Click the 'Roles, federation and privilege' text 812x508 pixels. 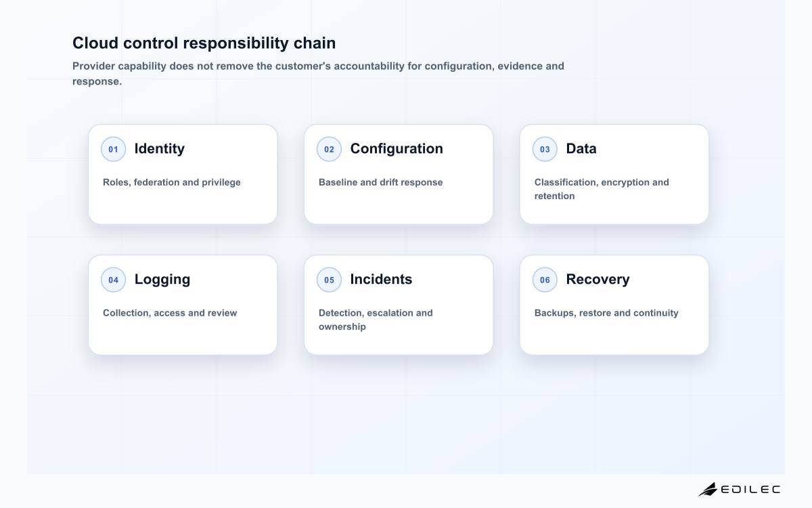(x=172, y=182)
